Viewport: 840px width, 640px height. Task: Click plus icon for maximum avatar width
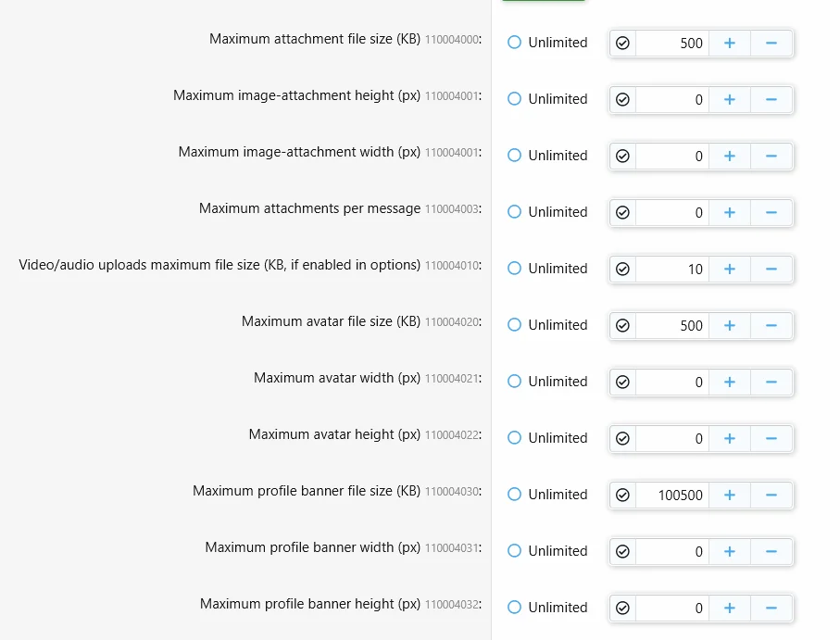[730, 382]
